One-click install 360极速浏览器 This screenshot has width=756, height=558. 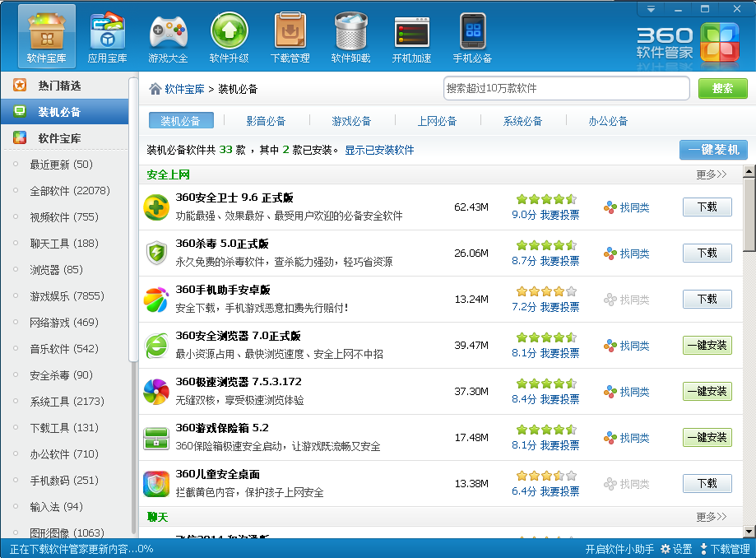707,391
